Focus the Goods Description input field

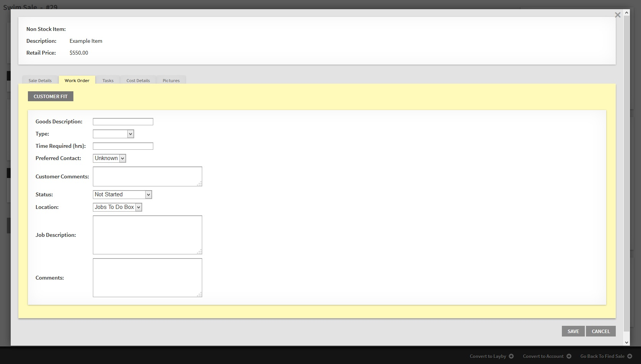(x=123, y=122)
